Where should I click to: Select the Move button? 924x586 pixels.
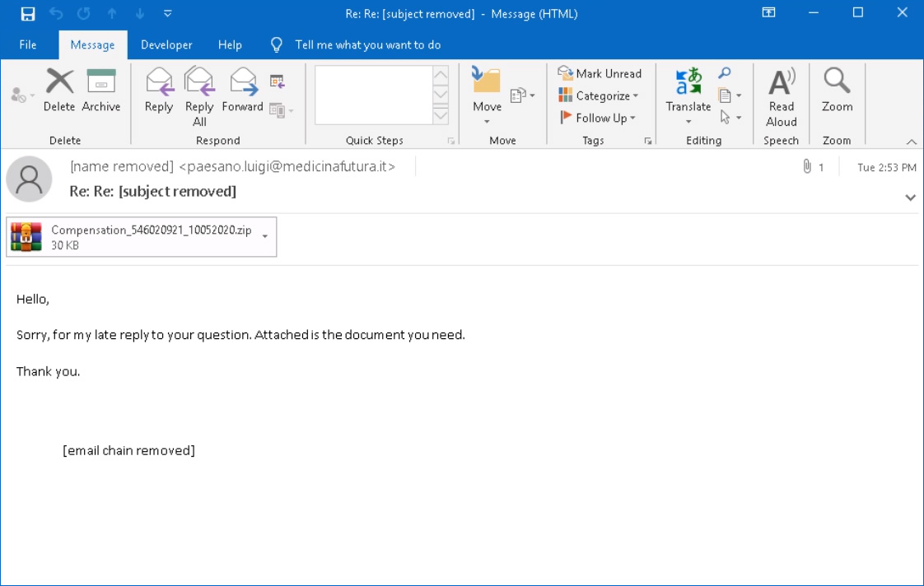coord(486,93)
